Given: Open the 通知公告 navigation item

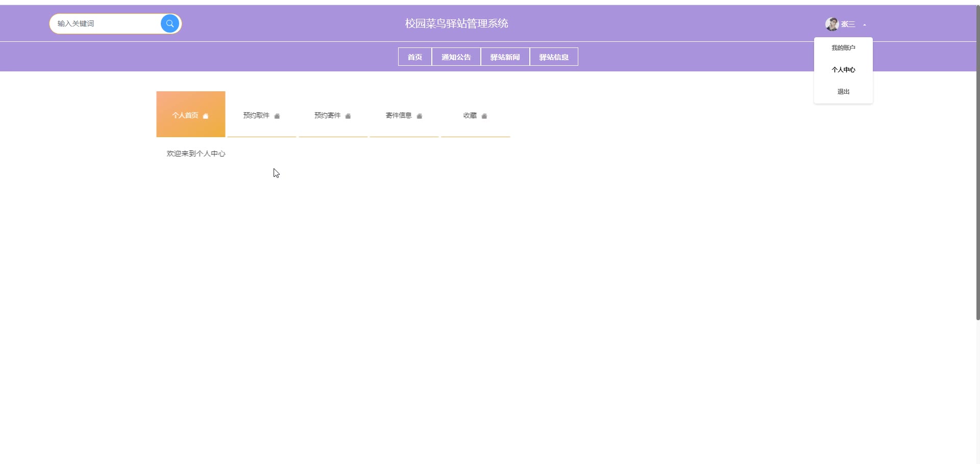Looking at the screenshot, I should [456, 57].
